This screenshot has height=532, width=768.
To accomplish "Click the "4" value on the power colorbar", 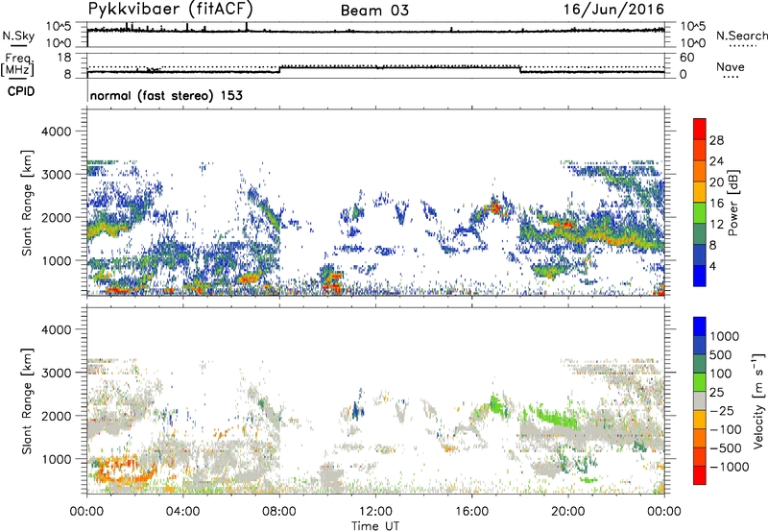I will pyautogui.click(x=713, y=266).
